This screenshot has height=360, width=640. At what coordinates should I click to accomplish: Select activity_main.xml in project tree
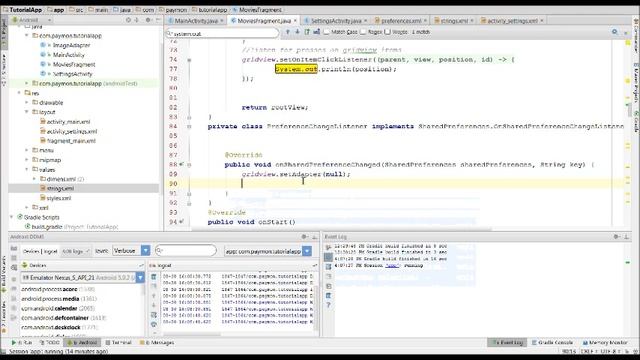pyautogui.click(x=68, y=122)
